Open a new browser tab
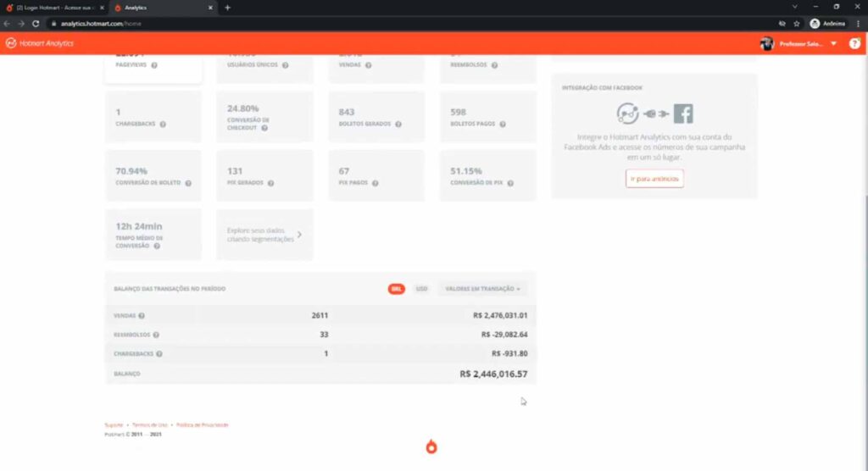Image resolution: width=868 pixels, height=471 pixels. pyautogui.click(x=227, y=7)
